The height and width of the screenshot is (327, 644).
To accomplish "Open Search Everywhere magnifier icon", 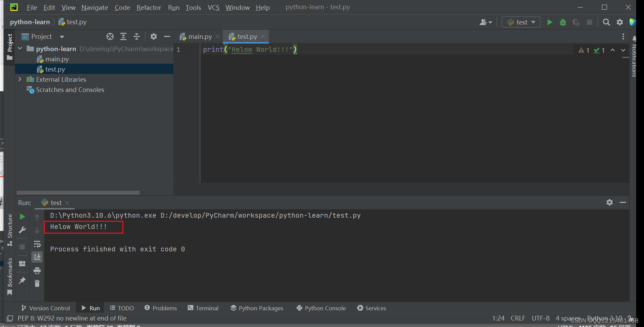I will pyautogui.click(x=606, y=22).
